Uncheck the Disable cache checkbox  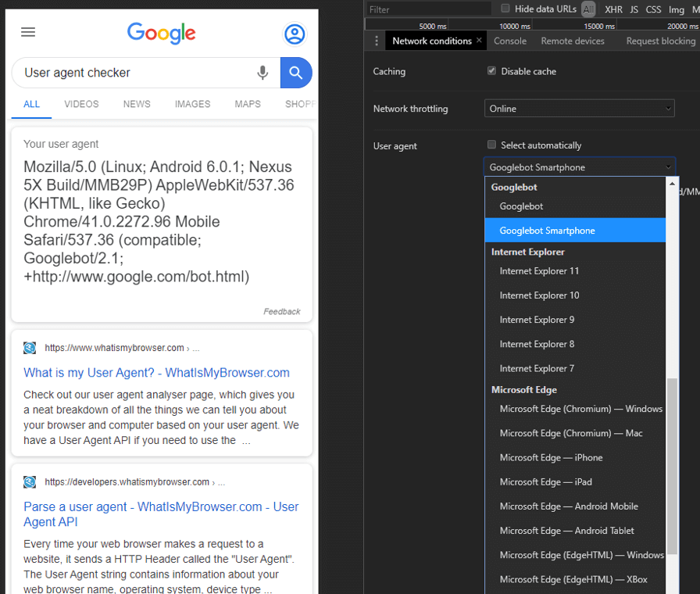491,70
